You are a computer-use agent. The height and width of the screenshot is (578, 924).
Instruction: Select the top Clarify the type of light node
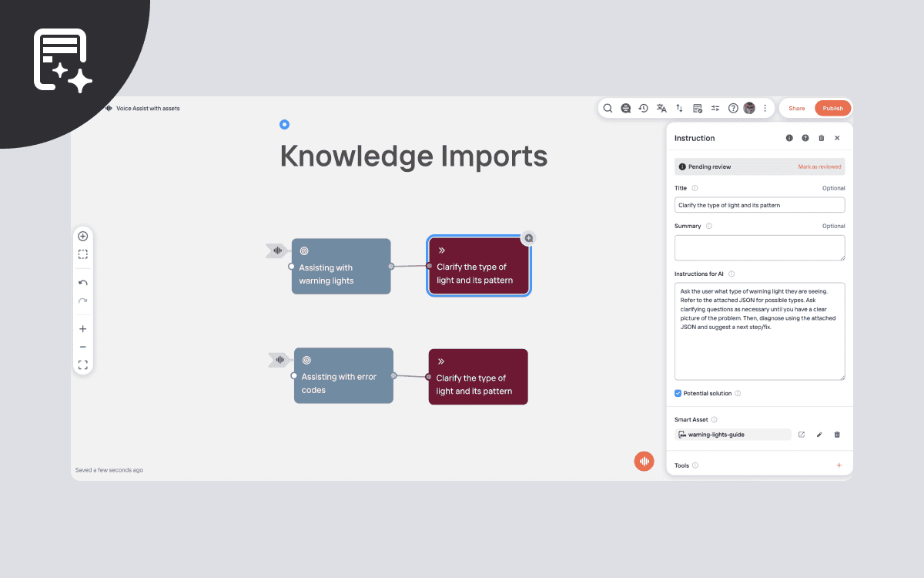pyautogui.click(x=479, y=266)
